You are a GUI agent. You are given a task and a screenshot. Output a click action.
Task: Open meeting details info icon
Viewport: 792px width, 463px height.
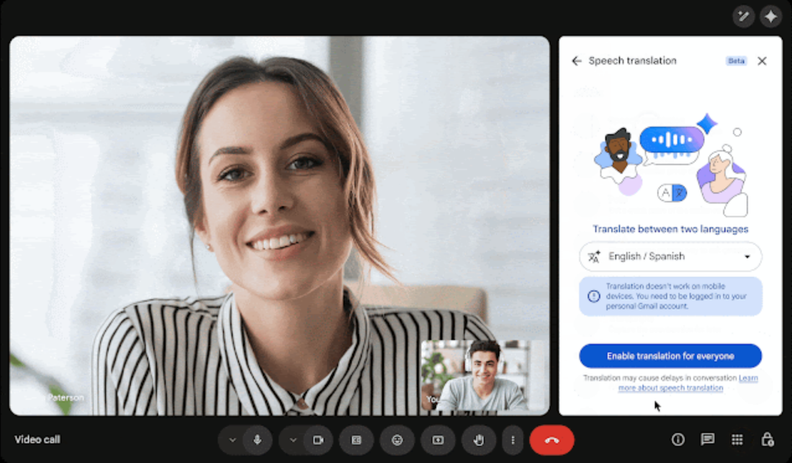(x=678, y=439)
